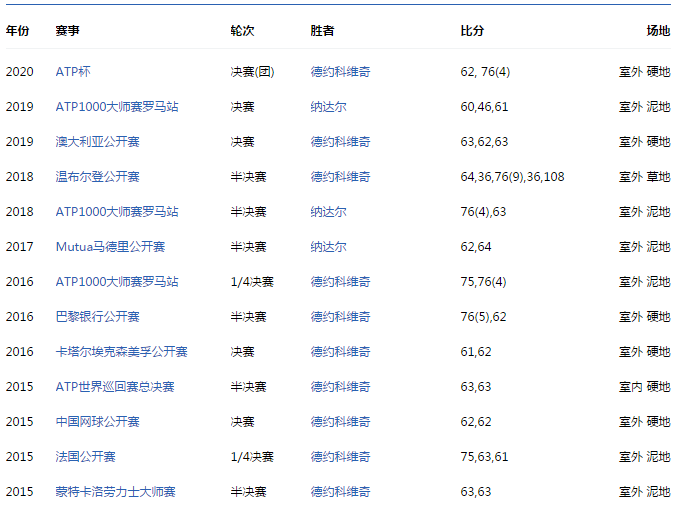Open ATP世界巡回赛总决赛 link
The width and height of the screenshot is (698, 505).
115,387
